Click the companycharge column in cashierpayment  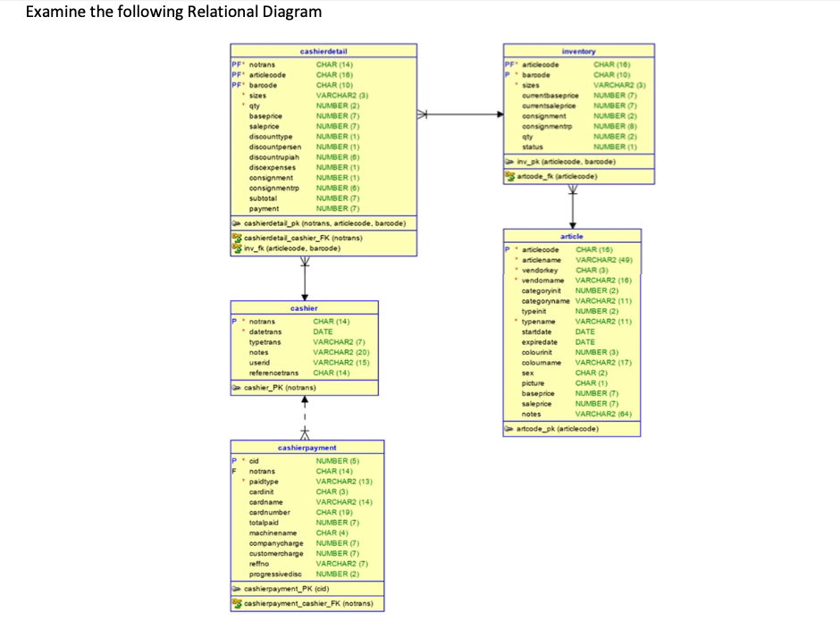click(276, 543)
